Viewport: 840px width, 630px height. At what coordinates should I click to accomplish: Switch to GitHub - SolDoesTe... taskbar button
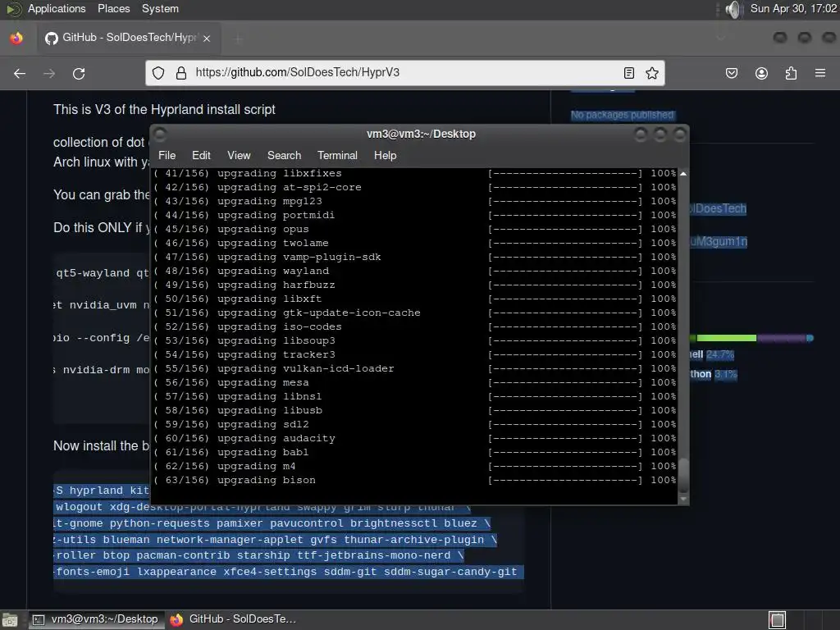pos(234,619)
